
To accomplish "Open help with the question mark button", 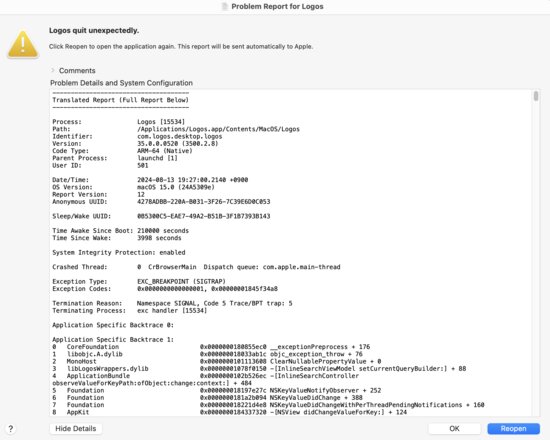I will coord(11,429).
